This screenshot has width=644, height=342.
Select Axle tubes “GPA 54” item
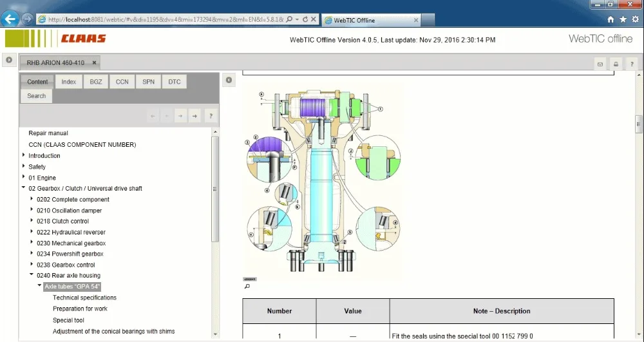(x=72, y=287)
